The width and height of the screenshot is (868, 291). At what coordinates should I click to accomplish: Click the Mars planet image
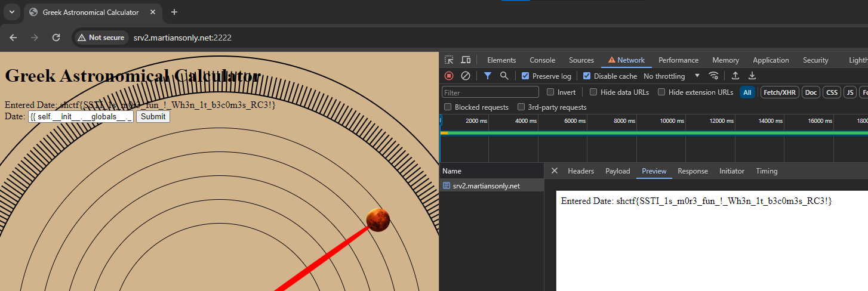(378, 220)
